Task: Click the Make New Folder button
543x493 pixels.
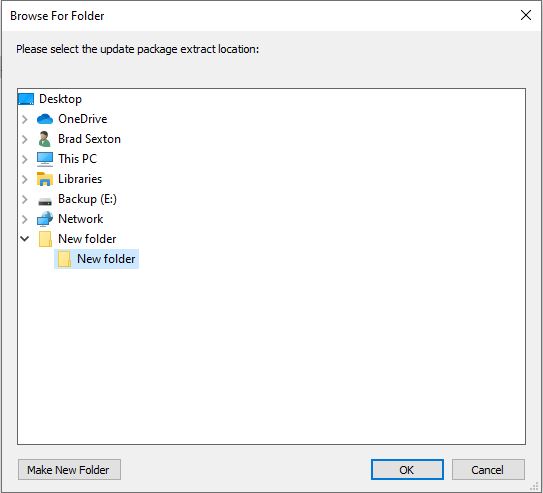Action: coord(69,469)
